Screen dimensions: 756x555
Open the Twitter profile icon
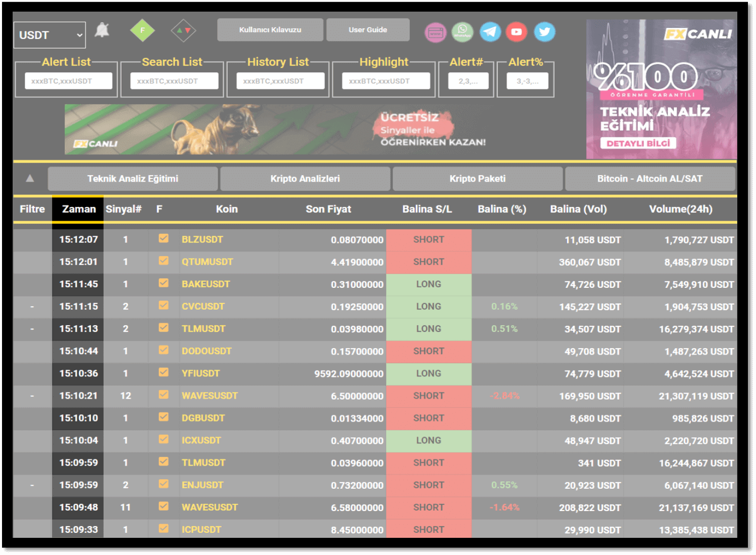click(x=544, y=32)
